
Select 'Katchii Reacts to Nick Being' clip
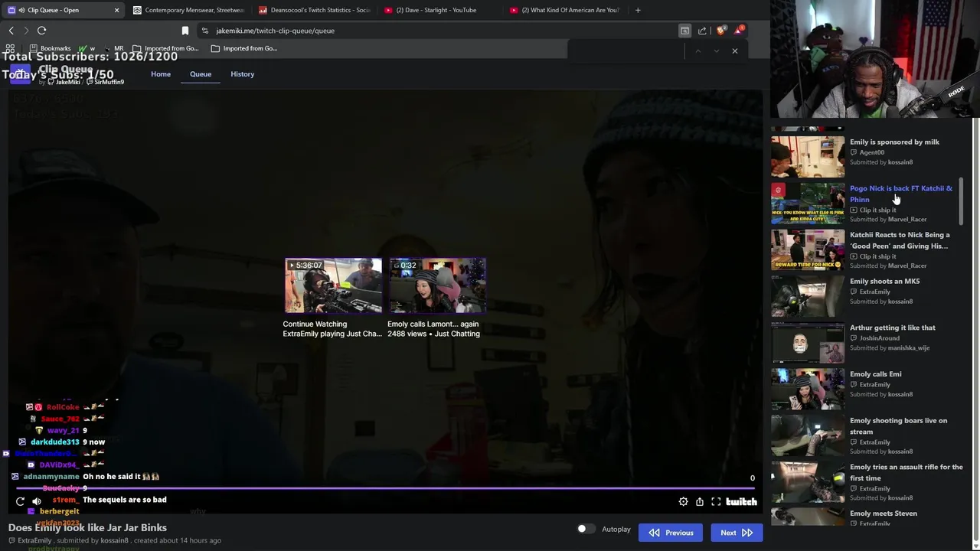pyautogui.click(x=900, y=240)
